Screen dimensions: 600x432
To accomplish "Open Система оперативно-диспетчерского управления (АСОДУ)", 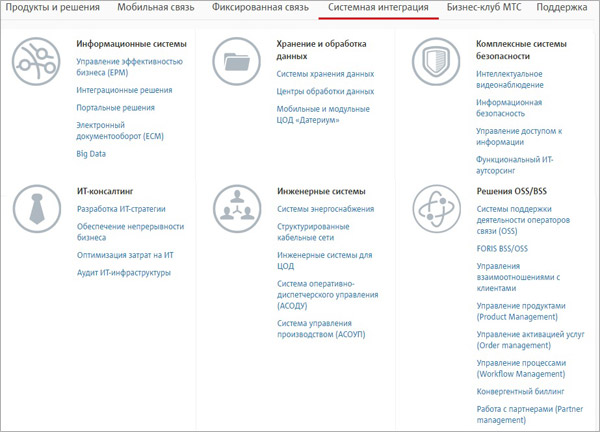I will pos(328,295).
